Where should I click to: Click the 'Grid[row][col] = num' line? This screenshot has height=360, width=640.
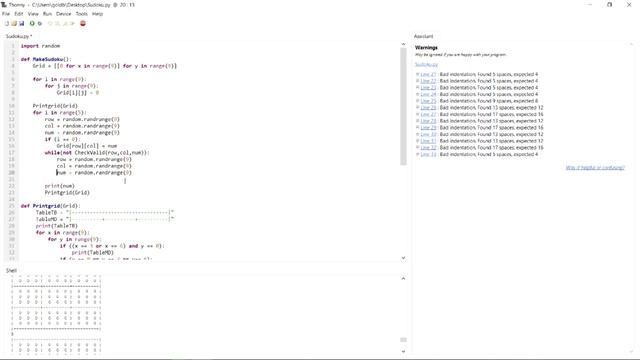87,146
